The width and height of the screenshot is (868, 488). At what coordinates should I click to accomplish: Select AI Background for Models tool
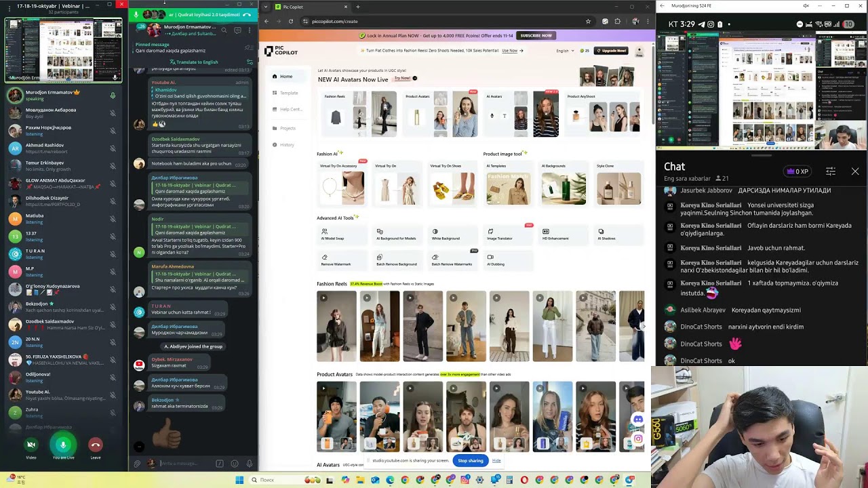(x=399, y=235)
